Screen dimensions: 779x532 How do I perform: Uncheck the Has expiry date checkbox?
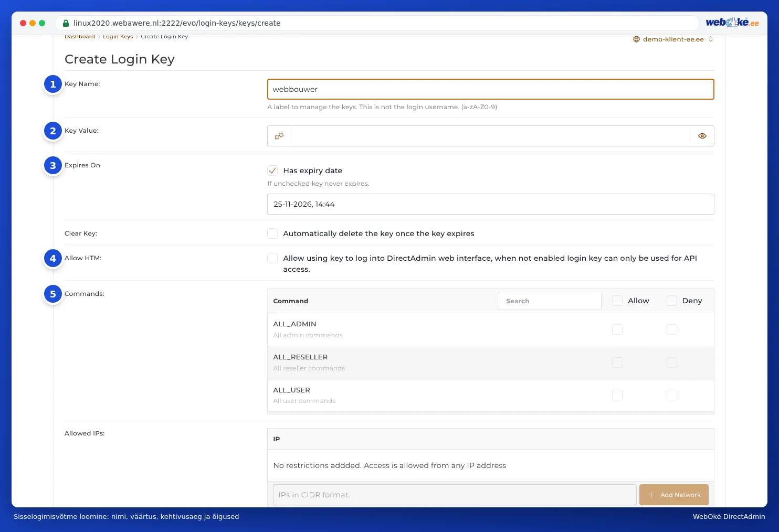click(x=272, y=171)
